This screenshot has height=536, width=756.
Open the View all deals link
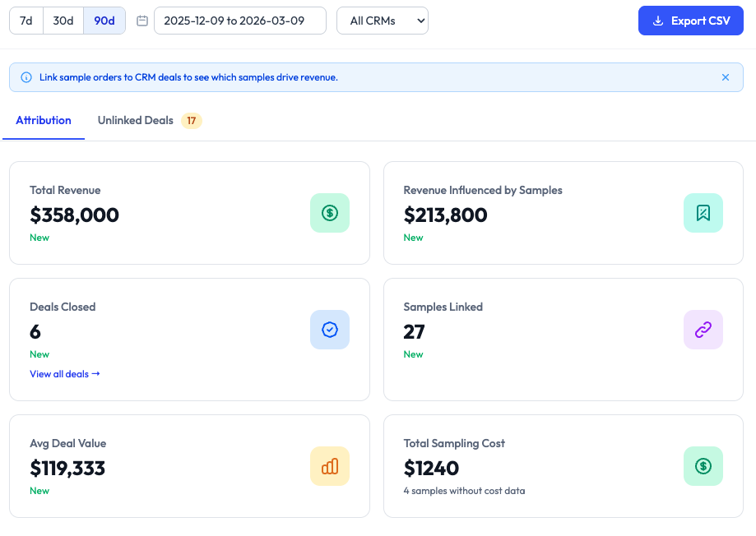click(65, 373)
